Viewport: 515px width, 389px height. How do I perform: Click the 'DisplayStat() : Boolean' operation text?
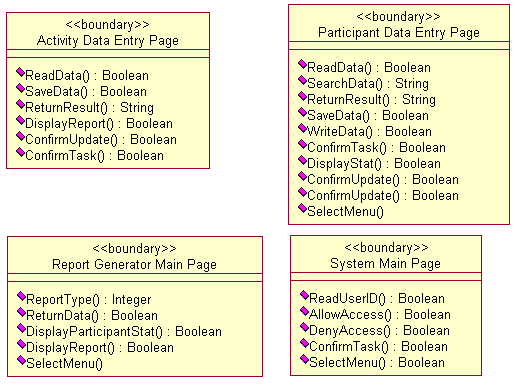coord(374,164)
